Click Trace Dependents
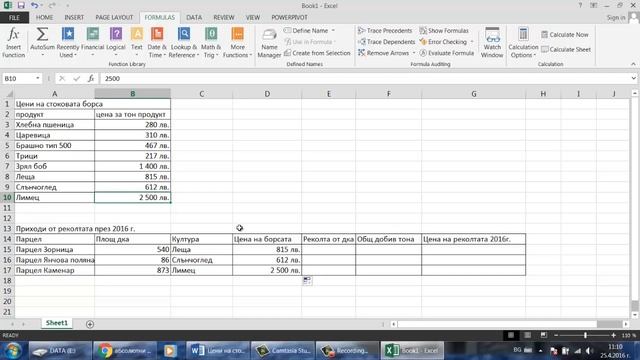 click(x=386, y=42)
